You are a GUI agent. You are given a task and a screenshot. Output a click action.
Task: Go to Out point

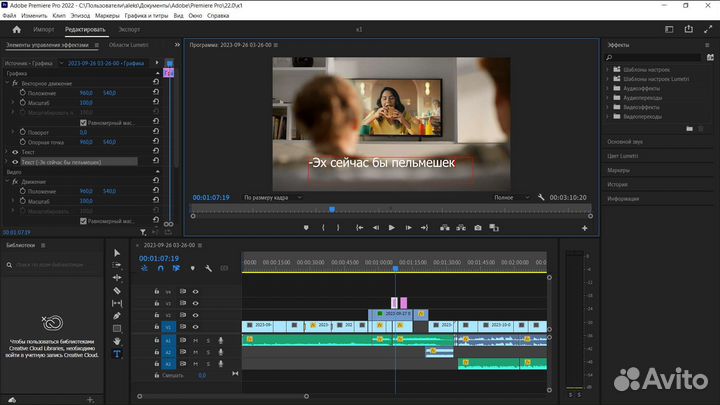[424, 228]
